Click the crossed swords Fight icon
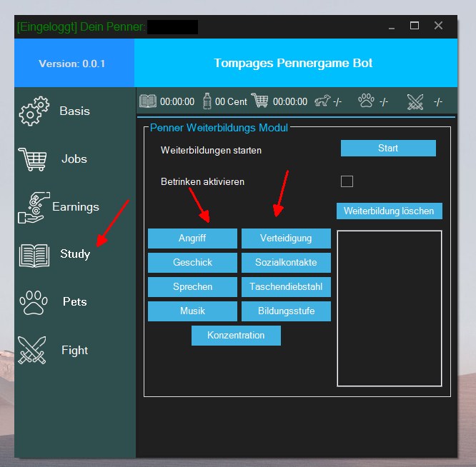Image resolution: width=476 pixels, height=467 pixels. click(x=32, y=350)
